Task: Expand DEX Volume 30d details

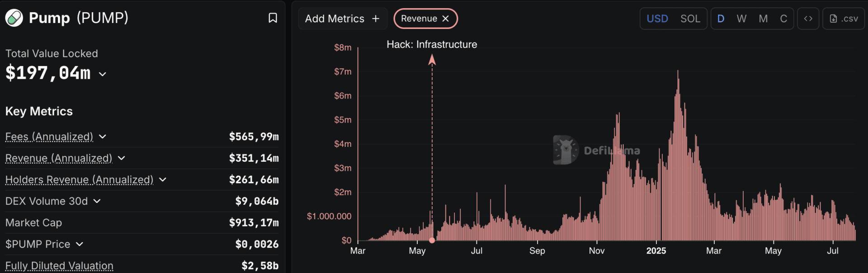Action: pyautogui.click(x=97, y=201)
